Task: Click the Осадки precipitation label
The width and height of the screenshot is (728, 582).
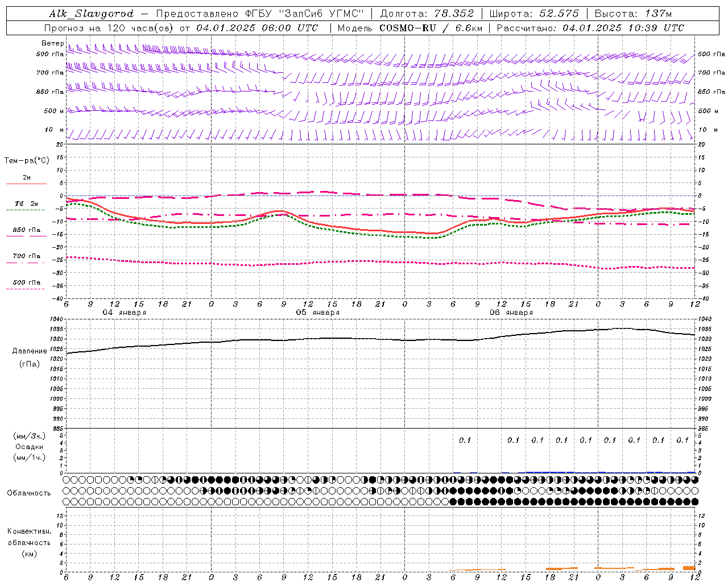Action: [30, 447]
